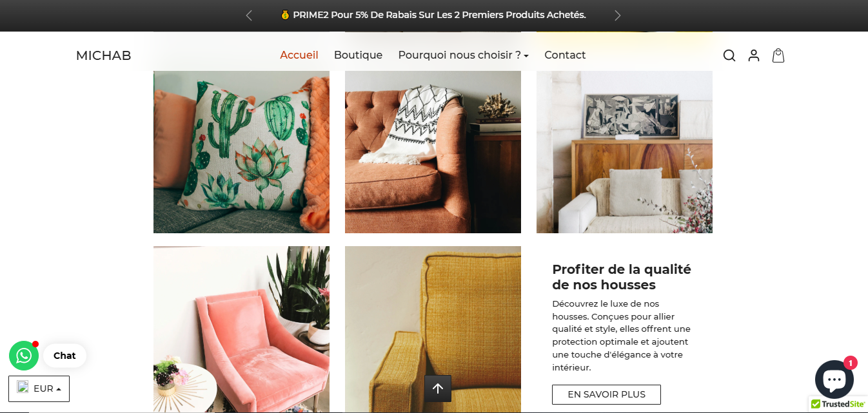This screenshot has width=868, height=413.
Task: Open the shopping bag cart icon
Action: coord(778,55)
